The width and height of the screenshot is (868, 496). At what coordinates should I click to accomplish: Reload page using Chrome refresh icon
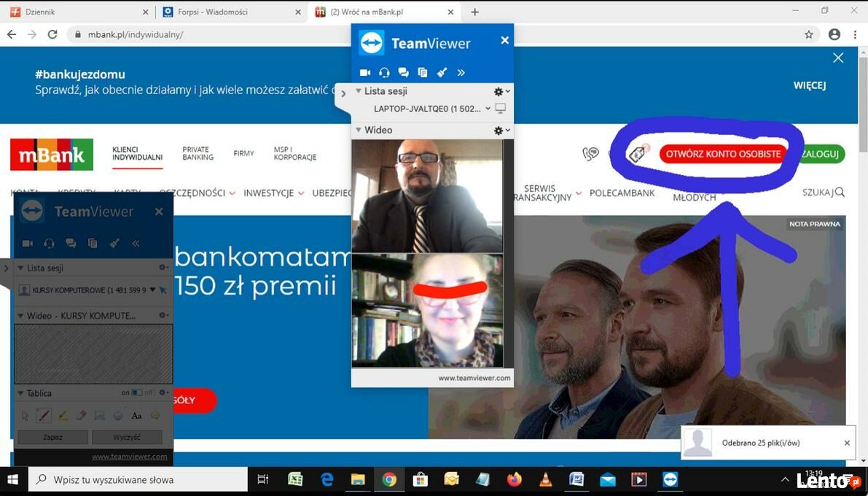52,34
